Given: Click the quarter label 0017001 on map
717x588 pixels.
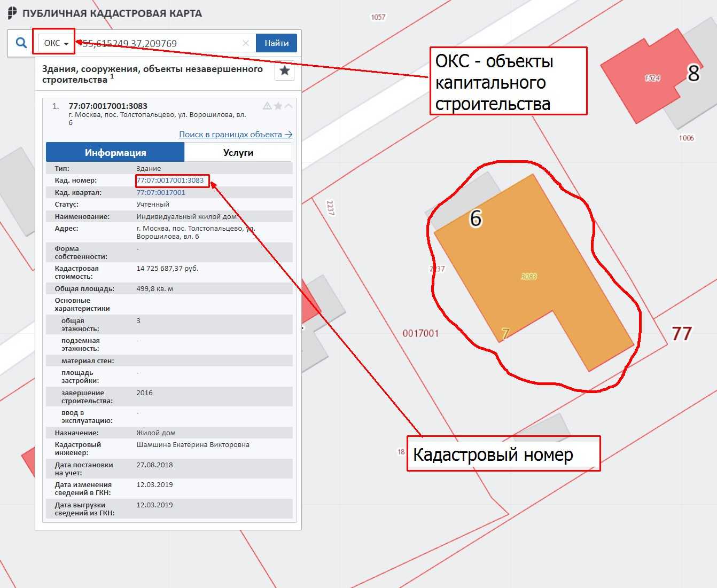Looking at the screenshot, I should pos(420,334).
